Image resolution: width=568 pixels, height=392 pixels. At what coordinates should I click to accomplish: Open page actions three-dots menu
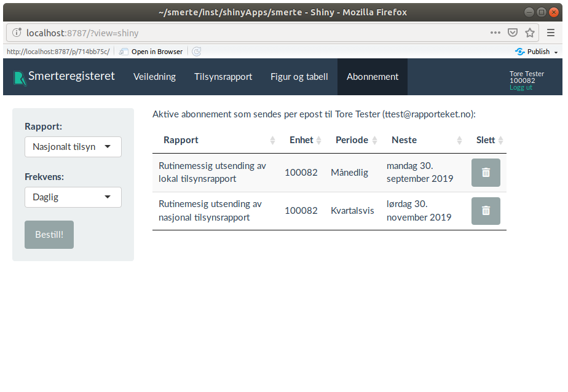495,33
